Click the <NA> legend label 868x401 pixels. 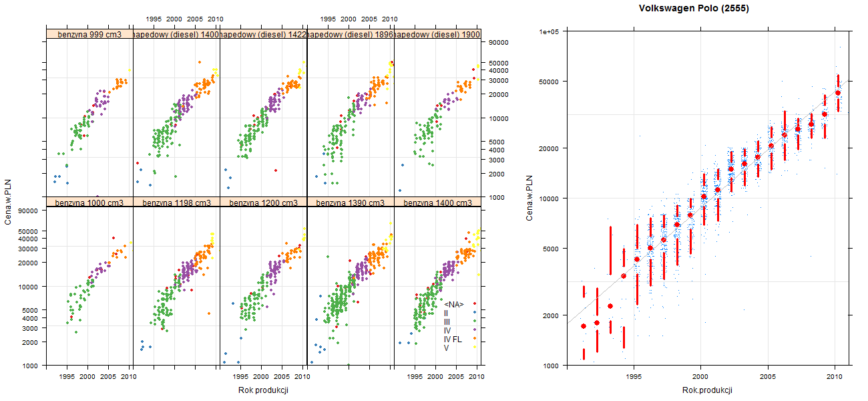point(453,305)
